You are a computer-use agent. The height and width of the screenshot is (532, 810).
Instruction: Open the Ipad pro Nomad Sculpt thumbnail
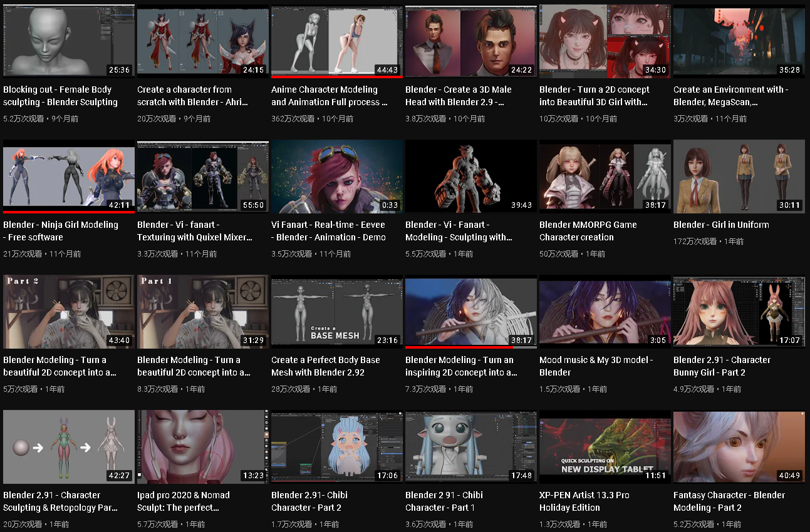[x=203, y=446]
